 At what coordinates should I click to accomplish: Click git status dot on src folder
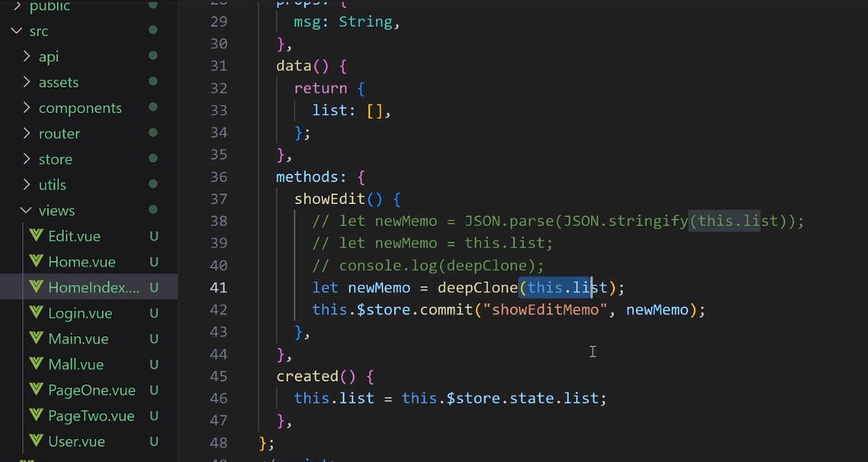pyautogui.click(x=154, y=30)
